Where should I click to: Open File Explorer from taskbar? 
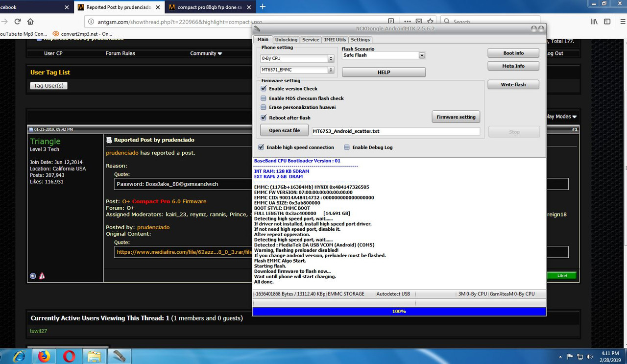94,356
